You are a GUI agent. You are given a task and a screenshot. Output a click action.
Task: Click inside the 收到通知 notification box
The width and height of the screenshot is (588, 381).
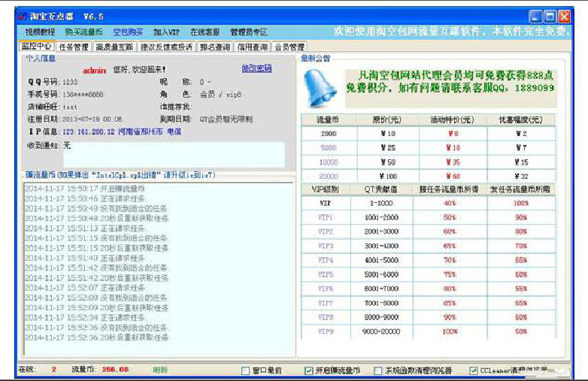click(x=174, y=154)
